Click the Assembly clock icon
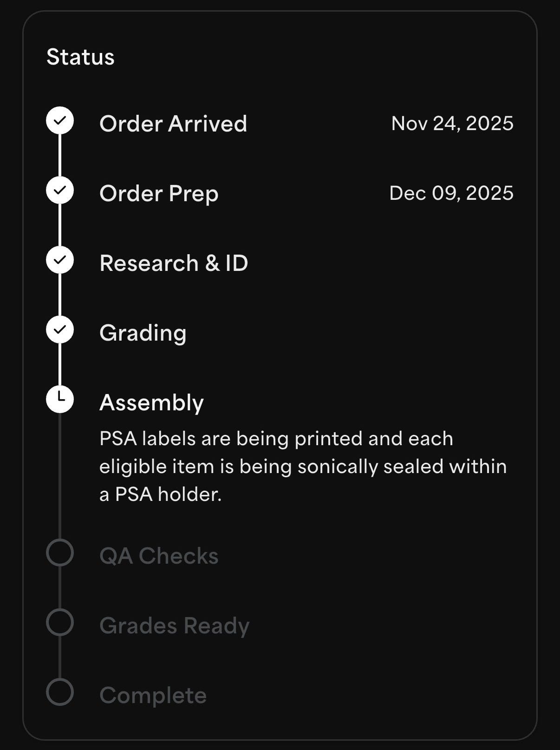 coord(60,399)
